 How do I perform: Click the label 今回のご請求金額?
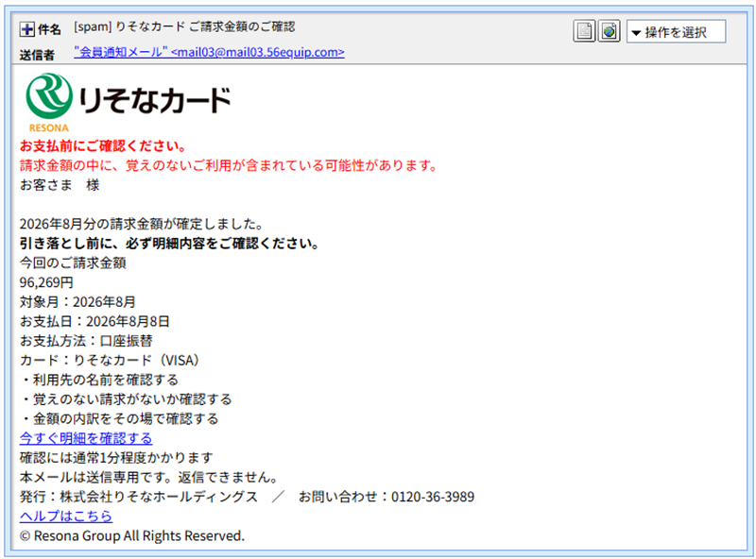tap(73, 263)
